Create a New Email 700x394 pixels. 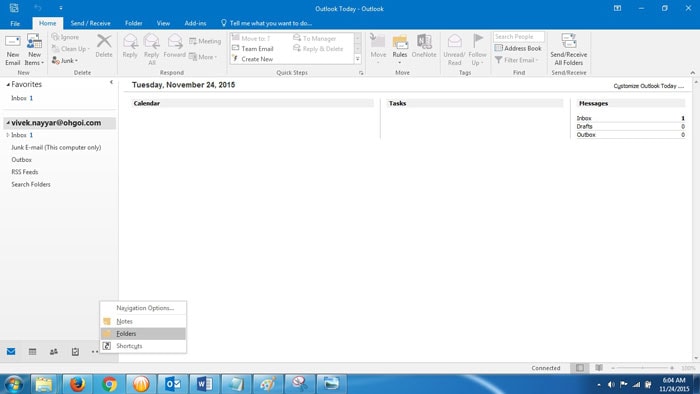(12, 50)
